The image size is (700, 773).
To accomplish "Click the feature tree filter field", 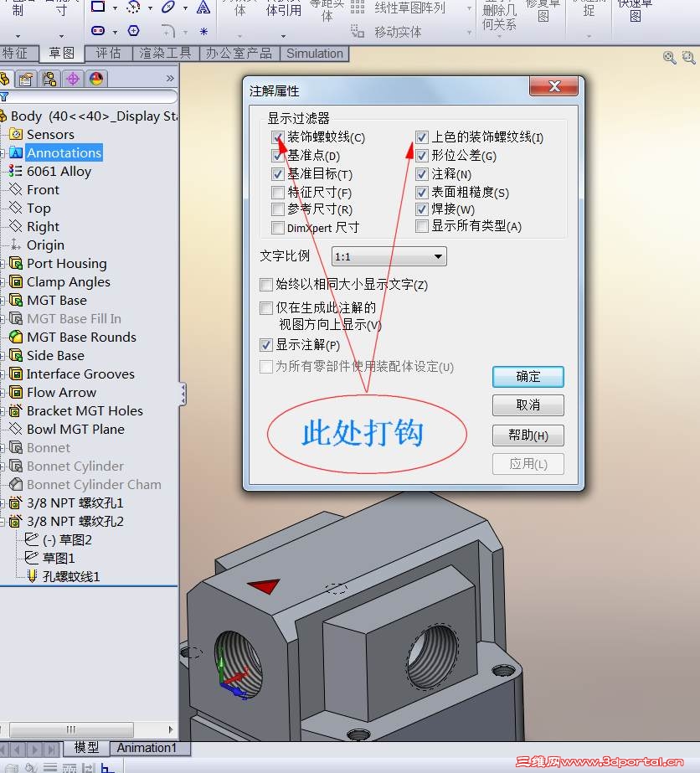I will [92, 96].
